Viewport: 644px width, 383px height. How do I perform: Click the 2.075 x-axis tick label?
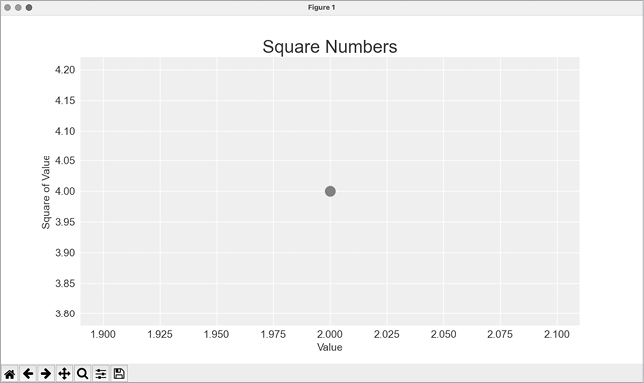pyautogui.click(x=500, y=335)
